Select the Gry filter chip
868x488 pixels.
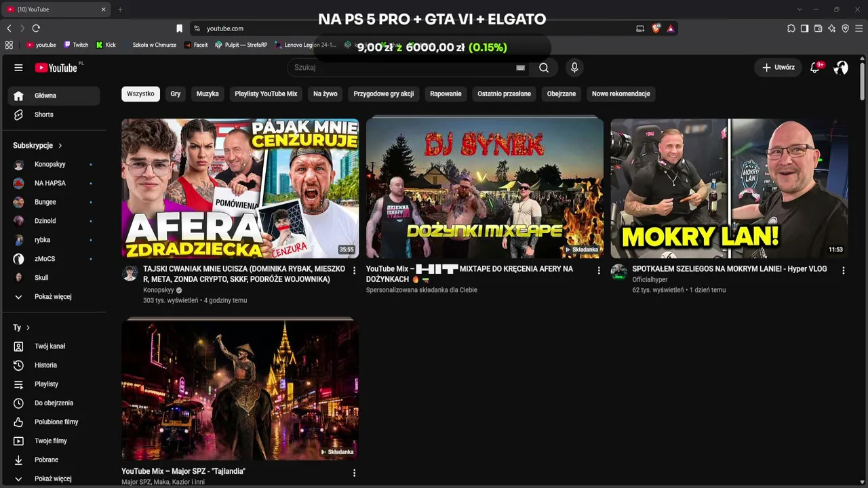pos(176,94)
